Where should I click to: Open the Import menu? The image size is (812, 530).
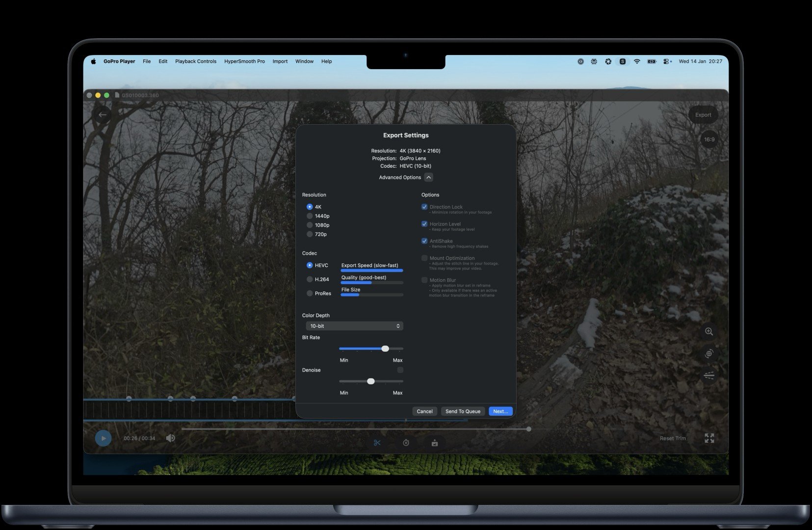280,61
